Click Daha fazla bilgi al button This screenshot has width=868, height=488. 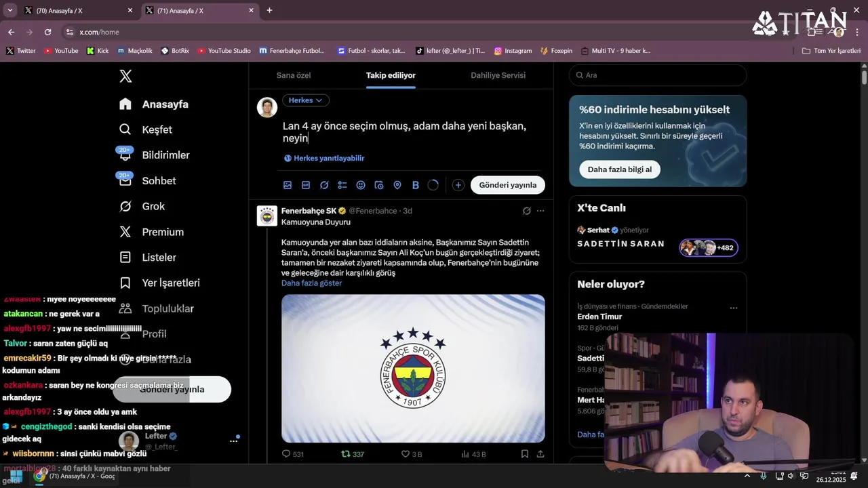pos(620,169)
